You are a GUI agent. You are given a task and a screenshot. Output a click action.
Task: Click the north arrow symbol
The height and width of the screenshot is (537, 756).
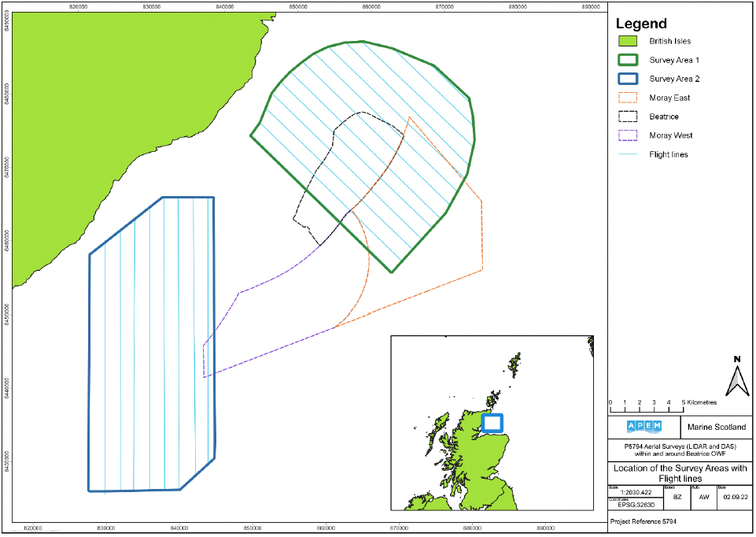point(737,376)
